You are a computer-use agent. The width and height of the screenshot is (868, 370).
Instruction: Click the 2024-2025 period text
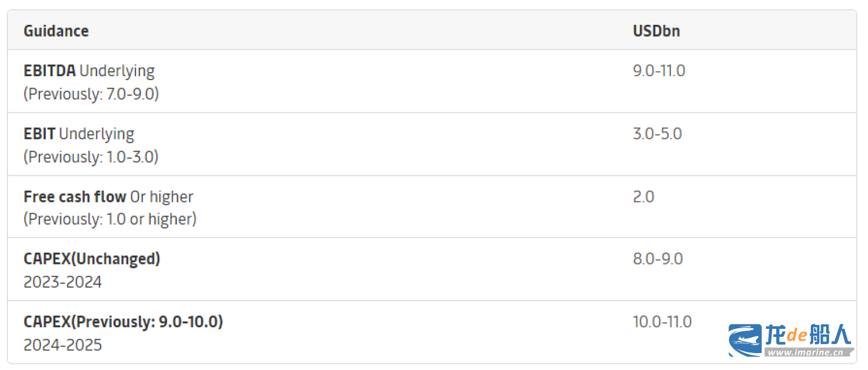(63, 345)
